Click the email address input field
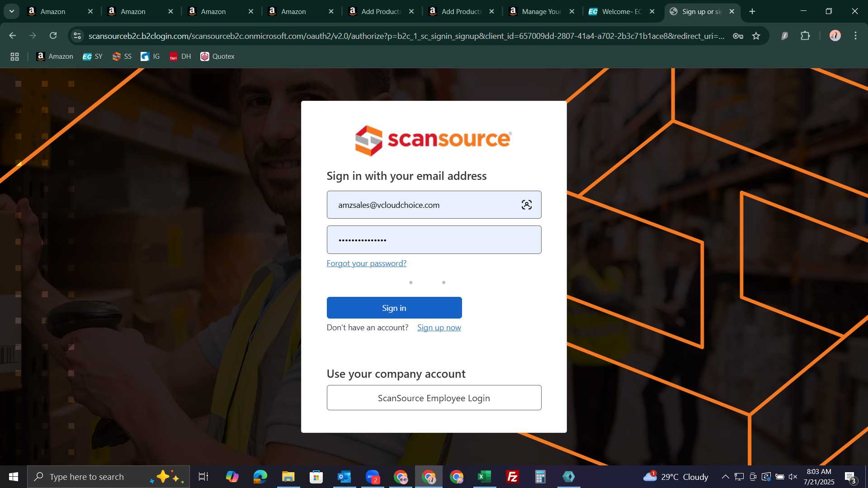The height and width of the screenshot is (488, 868). 434,205
